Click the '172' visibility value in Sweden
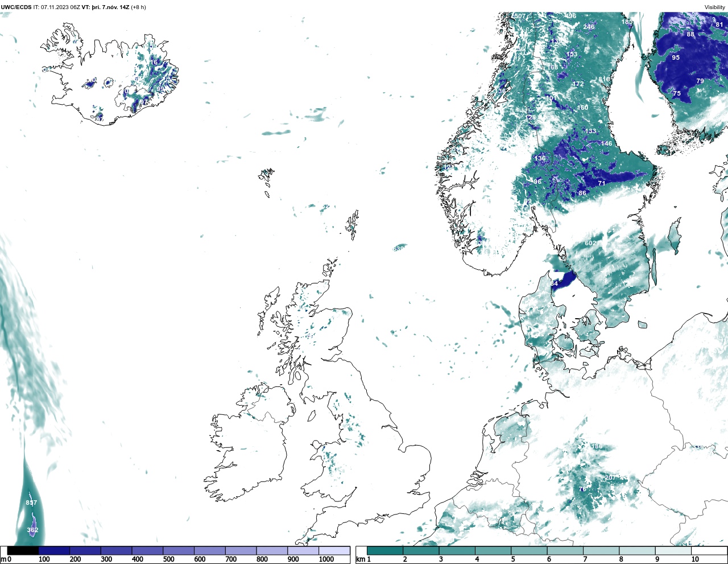 578,84
